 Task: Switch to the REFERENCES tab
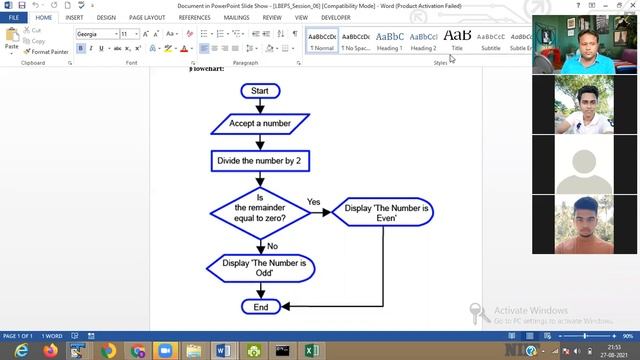195,18
